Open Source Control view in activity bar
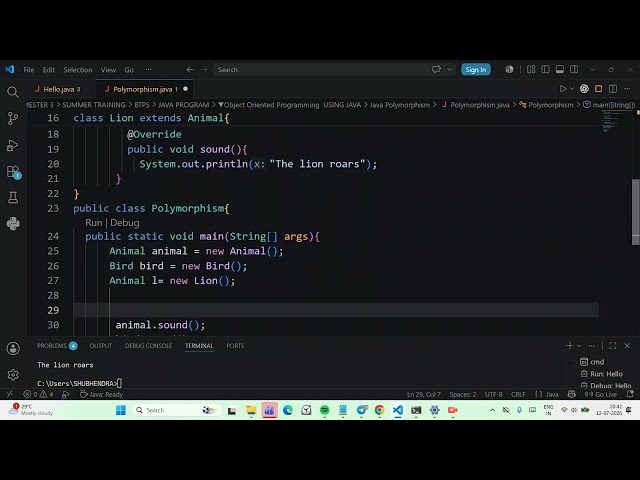 (13, 118)
